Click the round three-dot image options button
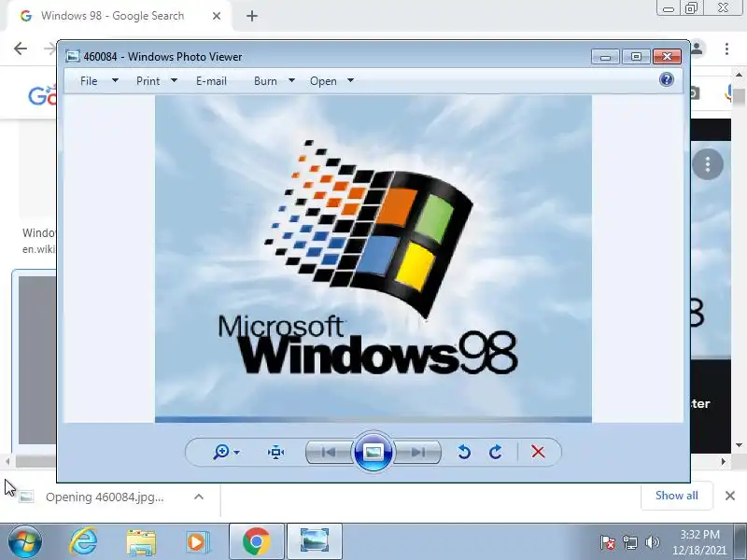This screenshot has height=560, width=747. 708,164
